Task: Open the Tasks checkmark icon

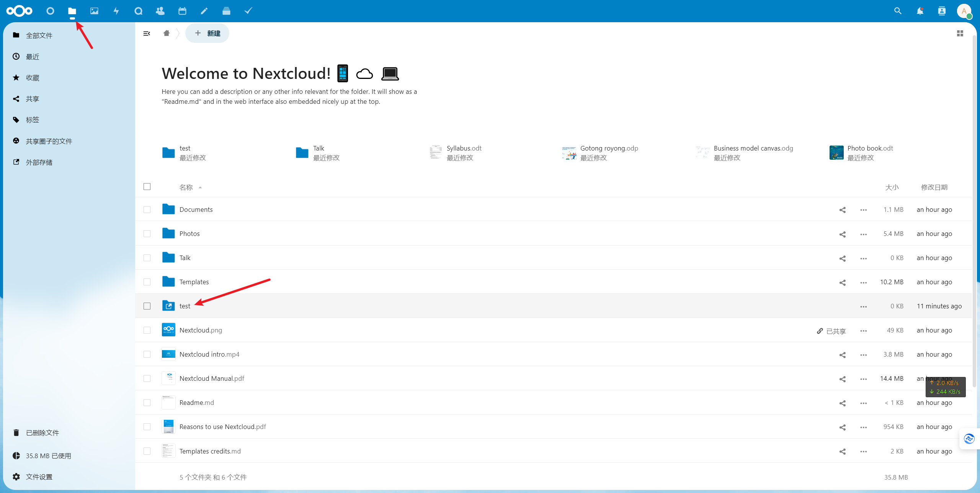Action: click(x=248, y=11)
